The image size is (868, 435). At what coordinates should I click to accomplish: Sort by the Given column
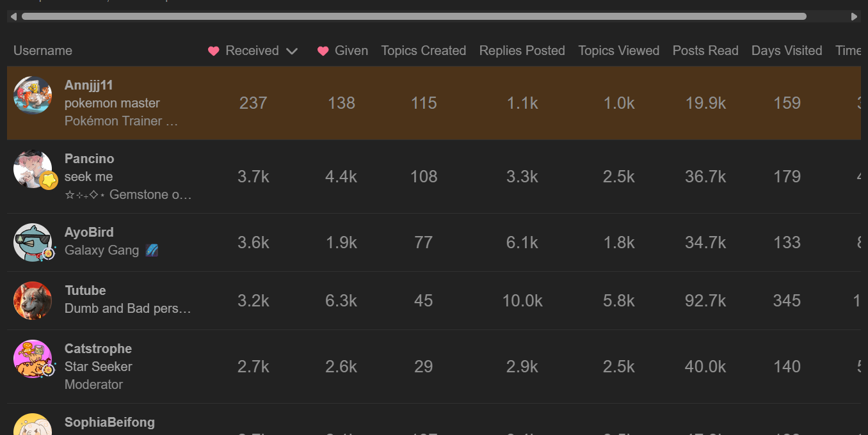pos(351,51)
